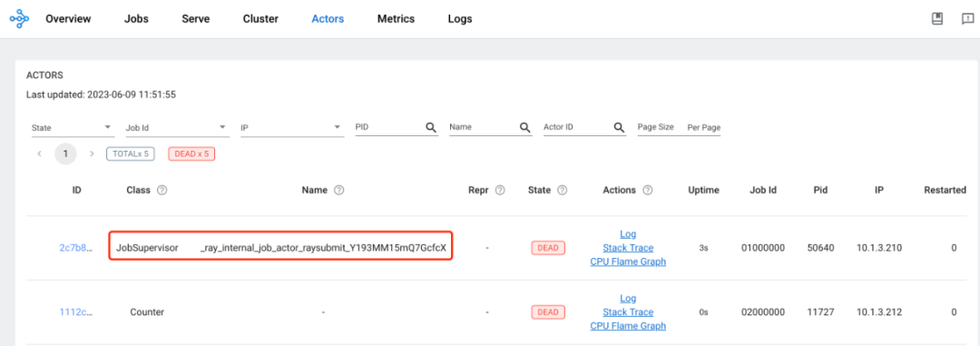Click DEAD state badge in Counter row
The width and height of the screenshot is (980, 346).
(x=548, y=312)
